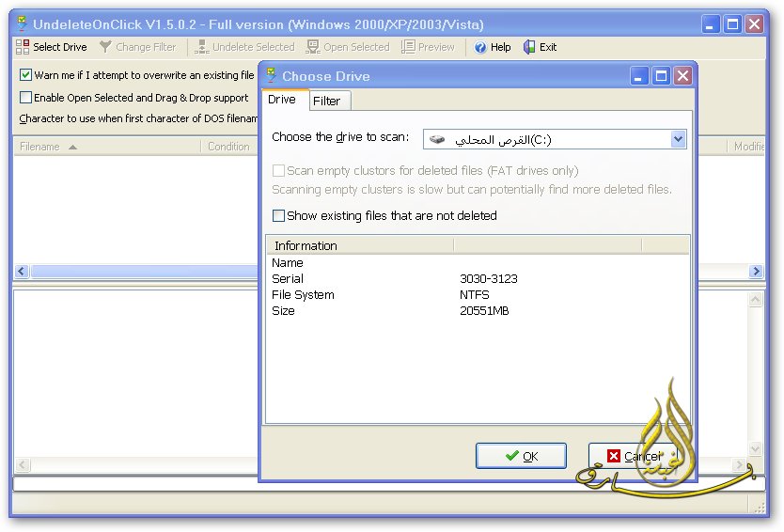
Task: Click the Open Selected toolbar icon
Action: tap(313, 47)
